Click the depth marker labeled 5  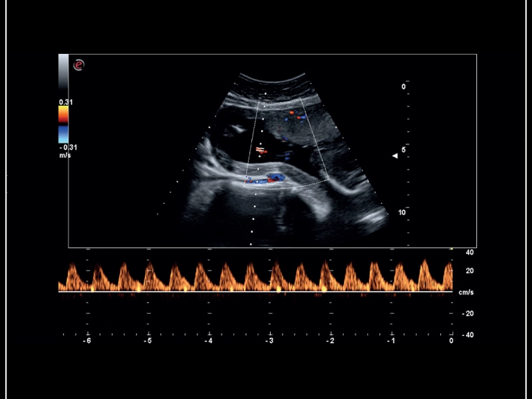(x=403, y=150)
